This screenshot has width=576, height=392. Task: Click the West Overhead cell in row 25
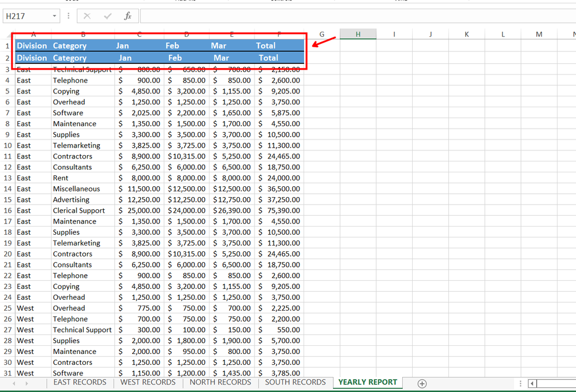83,308
